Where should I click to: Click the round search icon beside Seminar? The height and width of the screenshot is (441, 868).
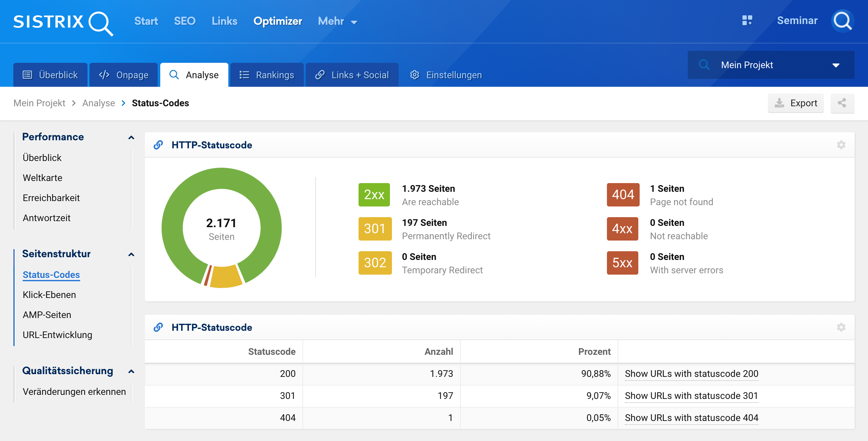tap(842, 21)
